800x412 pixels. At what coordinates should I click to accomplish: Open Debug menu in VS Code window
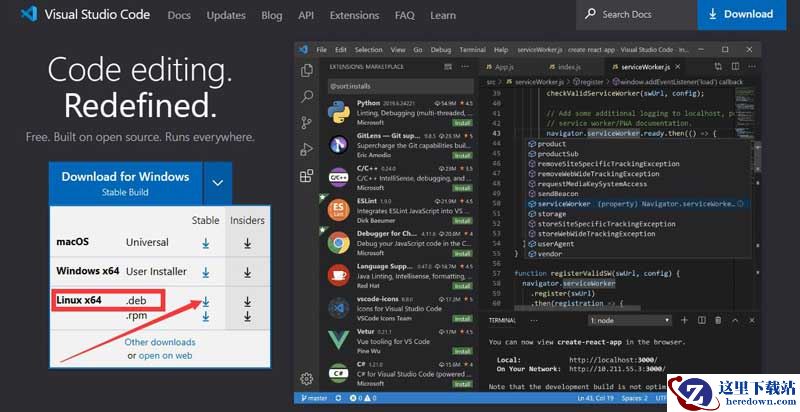(x=441, y=49)
